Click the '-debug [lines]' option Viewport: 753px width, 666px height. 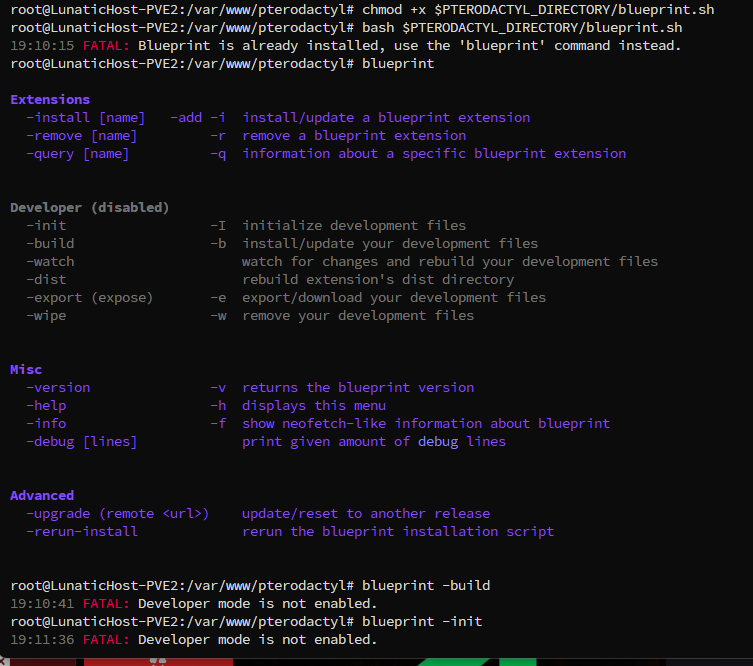(x=82, y=442)
